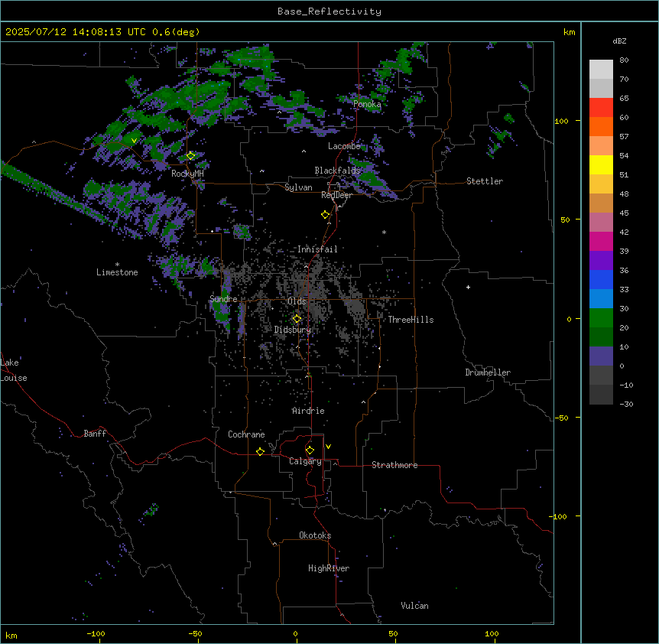Click the yellow diamond marker south of RedDeer
The width and height of the screenshot is (659, 644).
(x=325, y=215)
